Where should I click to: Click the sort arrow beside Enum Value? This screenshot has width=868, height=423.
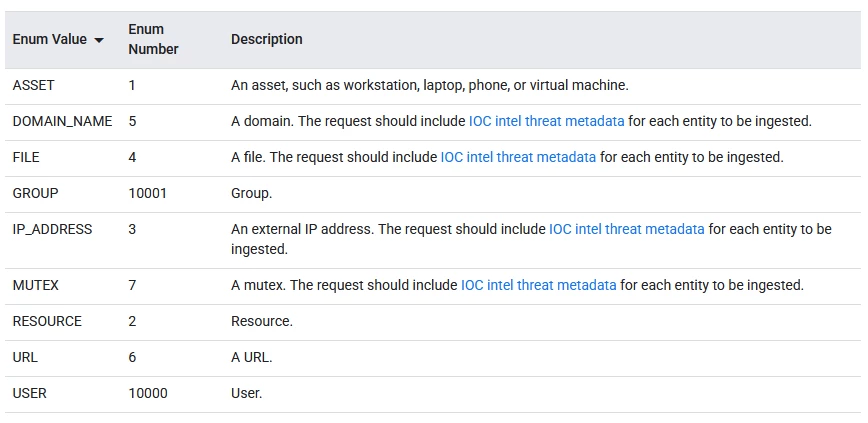point(99,40)
